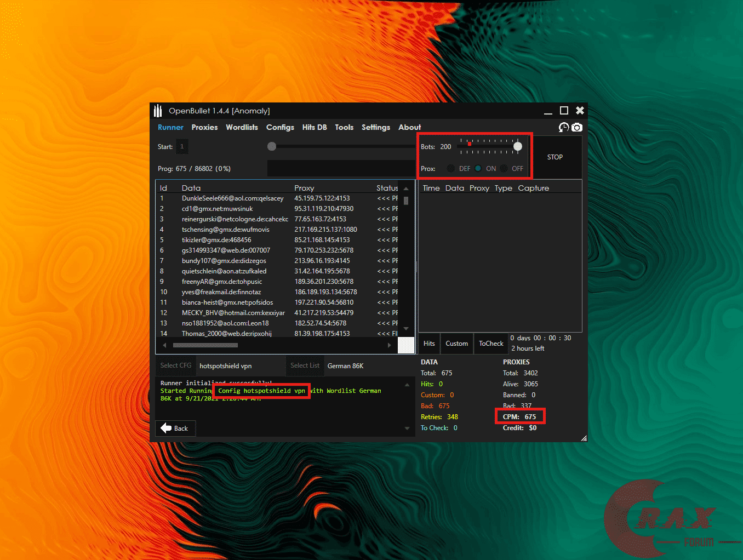Enable proxies with the ON radio button
Viewport: 743px width, 560px height.
pos(478,168)
